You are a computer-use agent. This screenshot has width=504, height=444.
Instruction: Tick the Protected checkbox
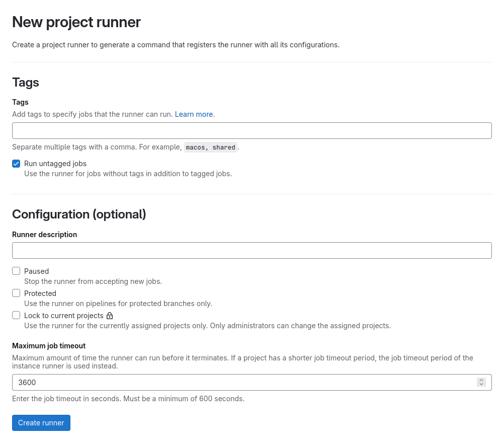click(16, 293)
